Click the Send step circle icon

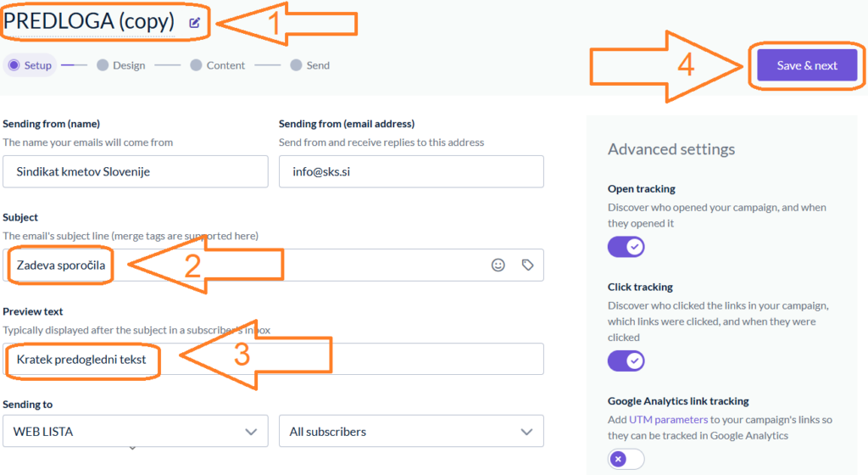pyautogui.click(x=296, y=65)
